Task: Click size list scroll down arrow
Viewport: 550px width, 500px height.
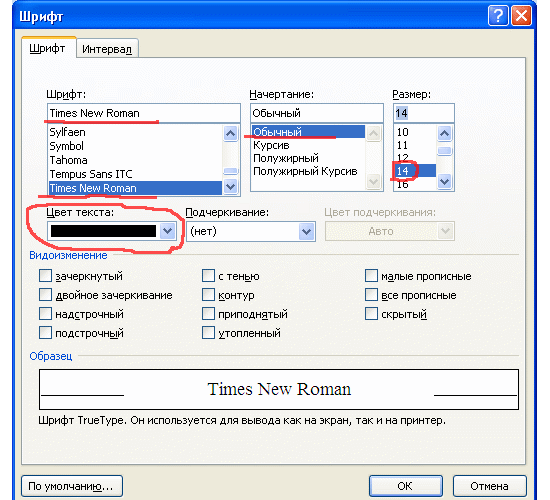Action: (x=445, y=182)
